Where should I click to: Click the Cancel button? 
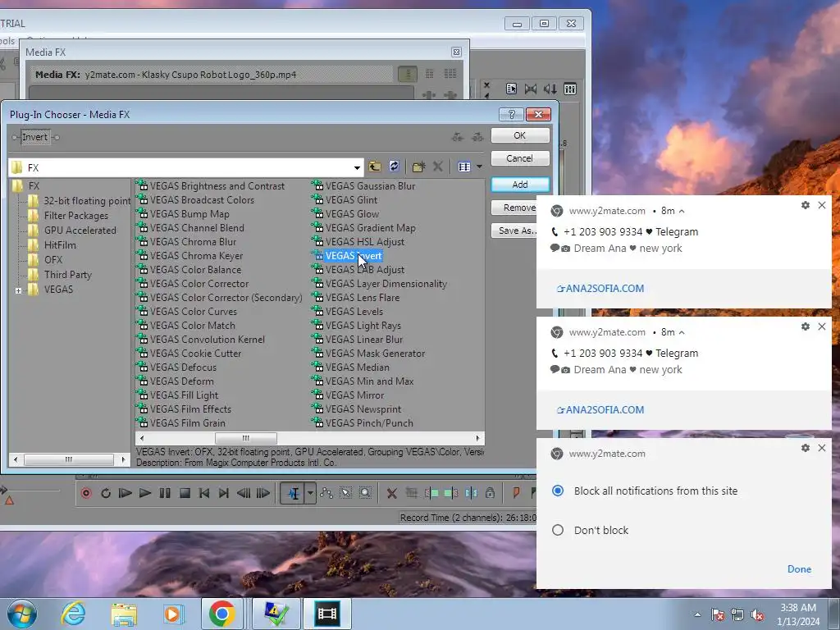pyautogui.click(x=519, y=158)
